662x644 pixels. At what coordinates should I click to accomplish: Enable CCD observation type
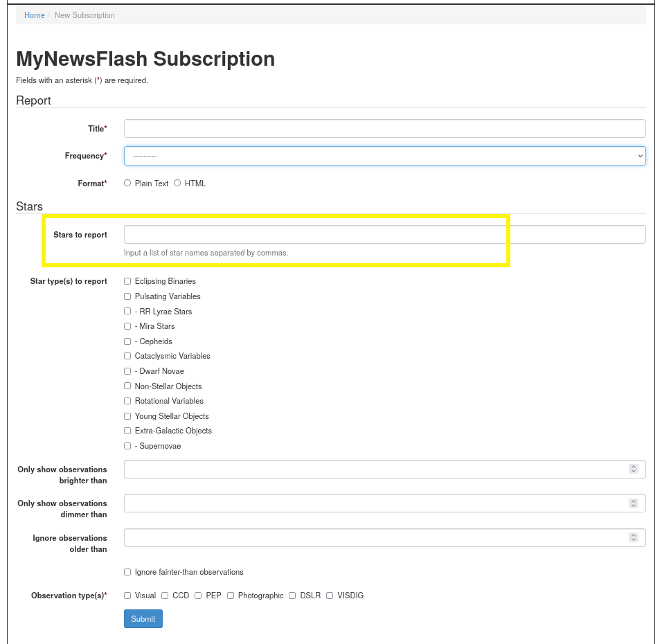click(165, 596)
